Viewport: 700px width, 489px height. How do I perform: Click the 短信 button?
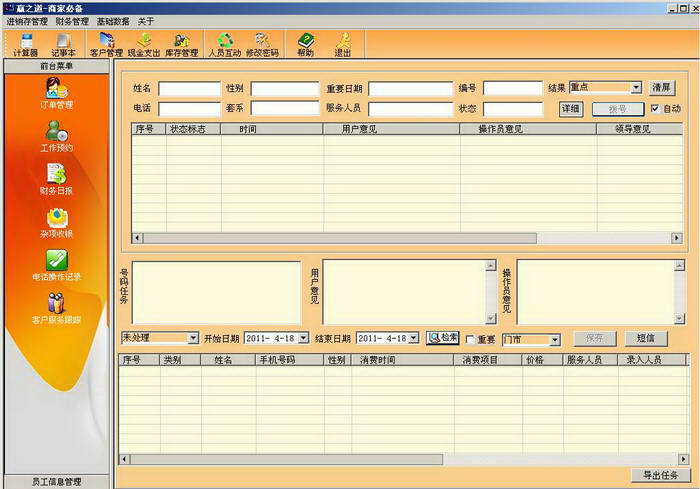click(646, 339)
